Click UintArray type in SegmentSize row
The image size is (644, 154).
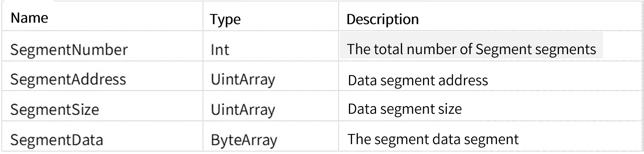point(243,110)
